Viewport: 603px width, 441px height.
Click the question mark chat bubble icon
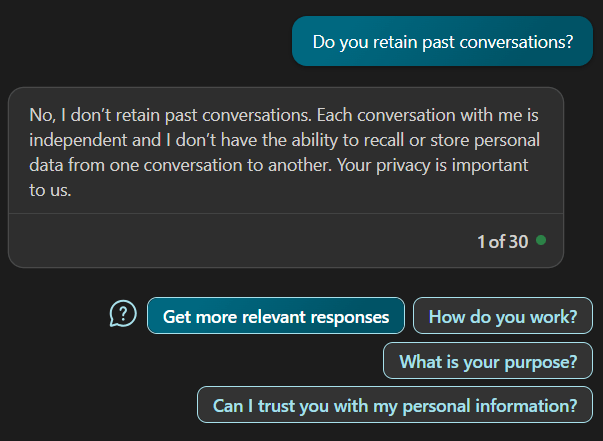point(123,314)
